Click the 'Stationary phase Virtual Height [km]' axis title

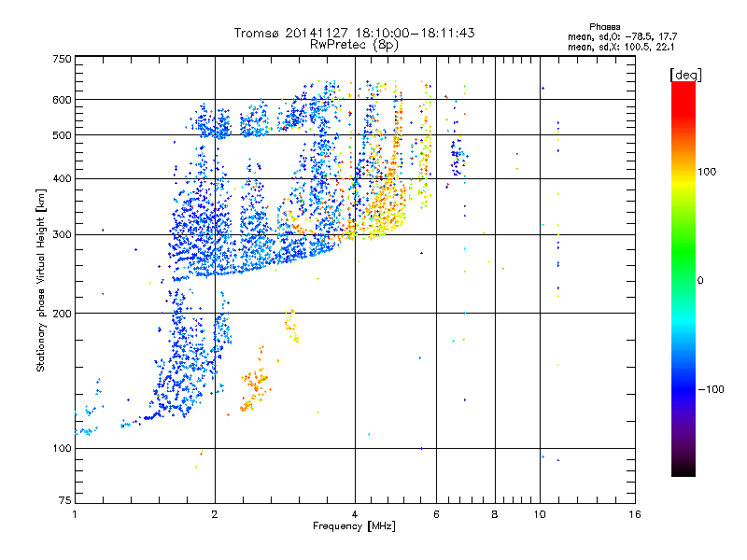(x=40, y=280)
